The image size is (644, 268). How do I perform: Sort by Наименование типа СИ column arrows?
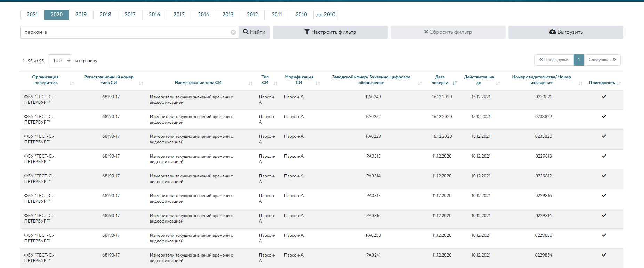[x=250, y=83]
